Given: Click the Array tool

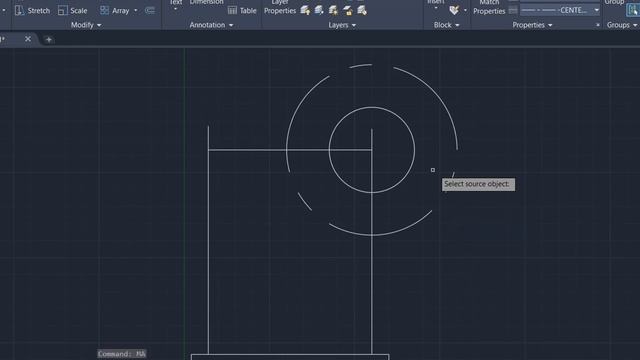Looking at the screenshot, I should click(115, 11).
